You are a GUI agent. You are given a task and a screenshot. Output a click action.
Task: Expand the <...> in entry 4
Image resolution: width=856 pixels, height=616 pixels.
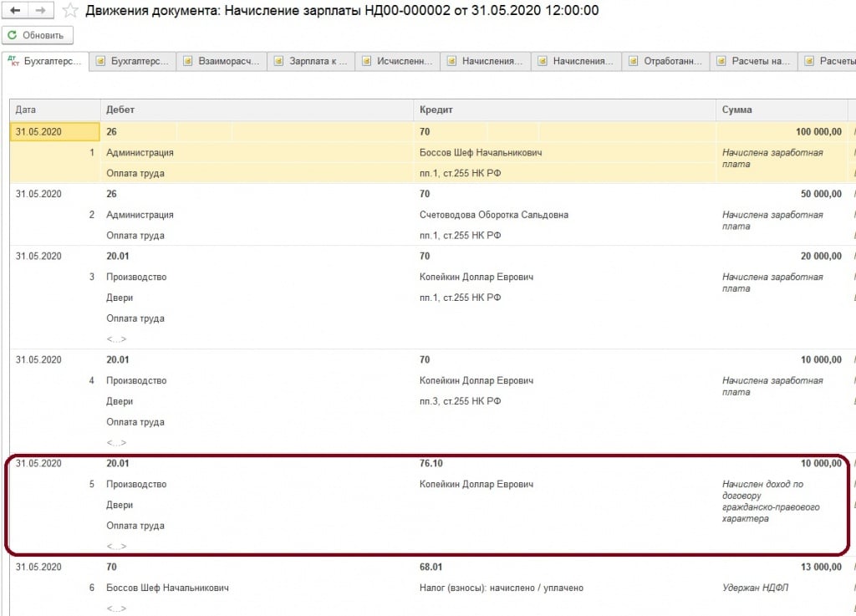click(116, 443)
